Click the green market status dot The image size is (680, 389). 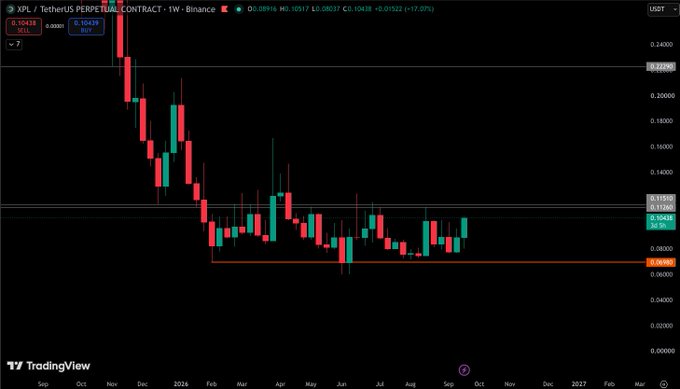(239, 9)
